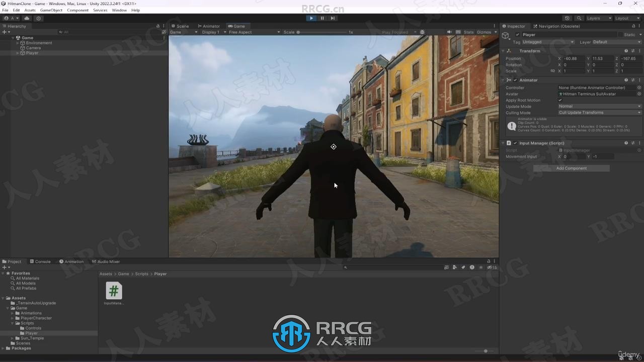644x362 pixels.
Task: Toggle constrained proportions link on Scale
Action: click(x=552, y=71)
